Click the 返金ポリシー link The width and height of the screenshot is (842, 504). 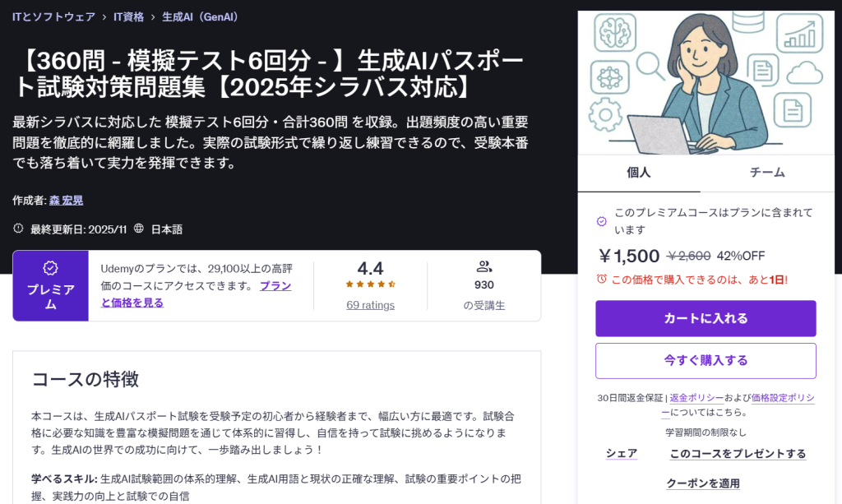tap(696, 398)
